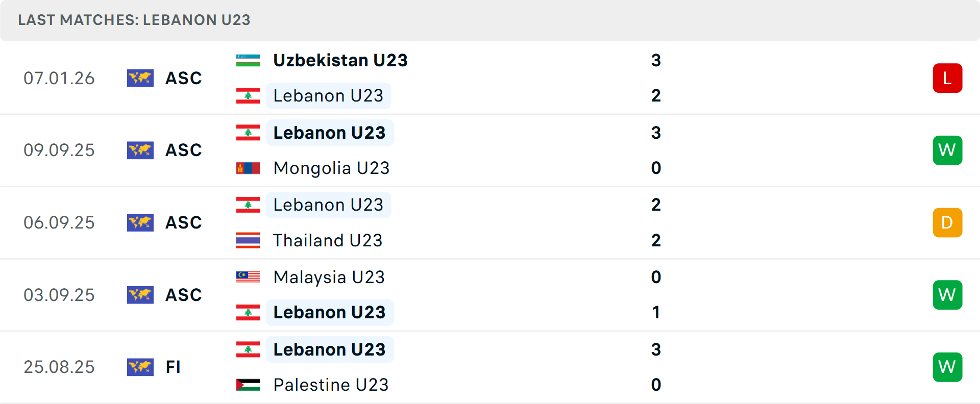Click the red L loss badge
The image size is (980, 404).
tap(947, 78)
